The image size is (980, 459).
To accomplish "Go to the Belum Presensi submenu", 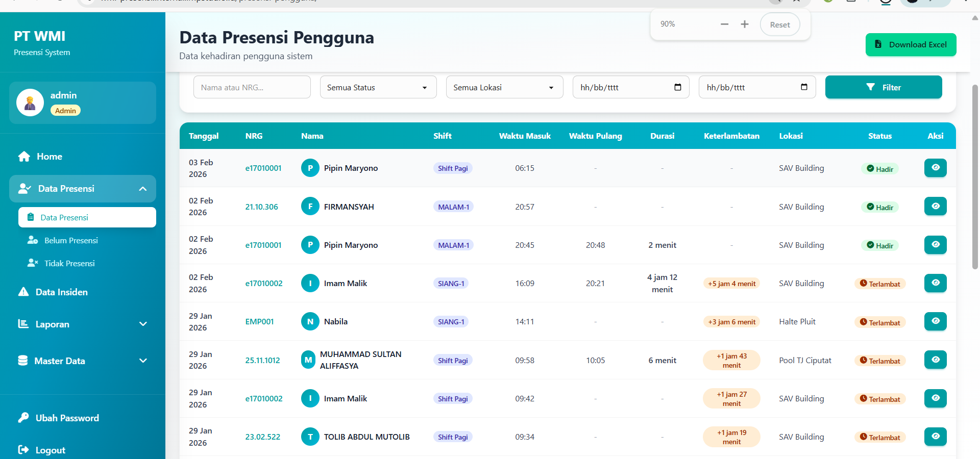I will (x=71, y=240).
